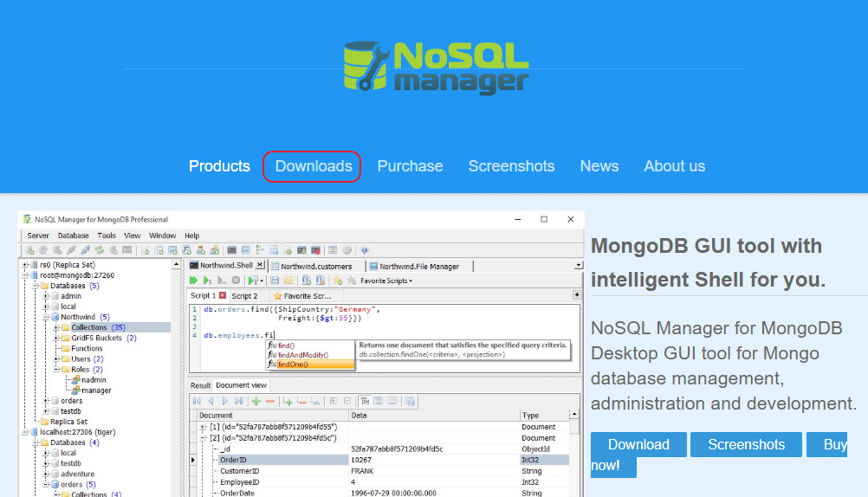Go to the Purchase page
The width and height of the screenshot is (868, 497).
point(410,166)
